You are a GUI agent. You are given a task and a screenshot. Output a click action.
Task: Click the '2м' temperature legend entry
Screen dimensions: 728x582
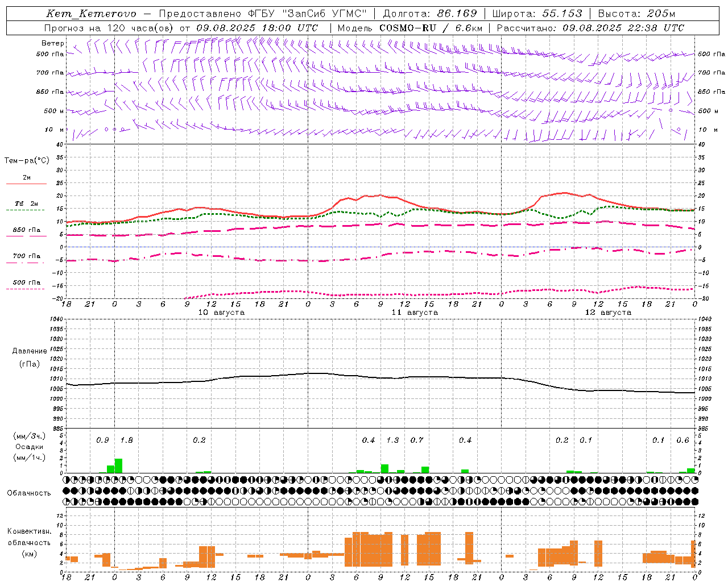tap(27, 178)
